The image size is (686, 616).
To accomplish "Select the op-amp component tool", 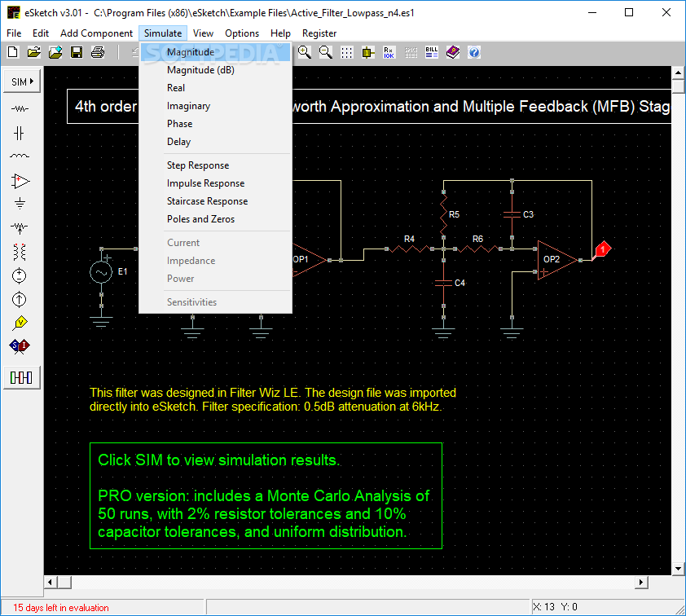I will click(20, 181).
